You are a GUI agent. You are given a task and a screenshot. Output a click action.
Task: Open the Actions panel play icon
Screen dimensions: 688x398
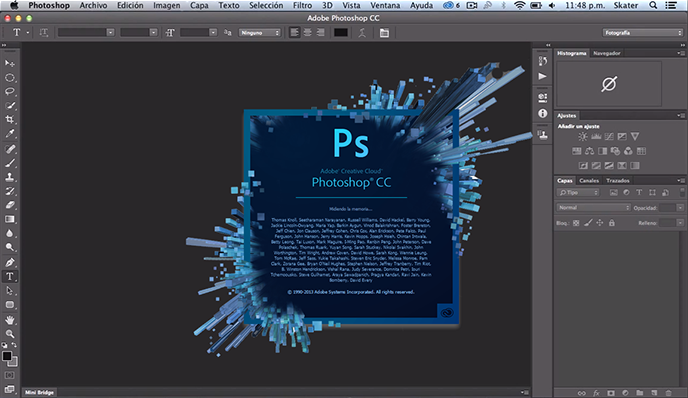click(543, 76)
